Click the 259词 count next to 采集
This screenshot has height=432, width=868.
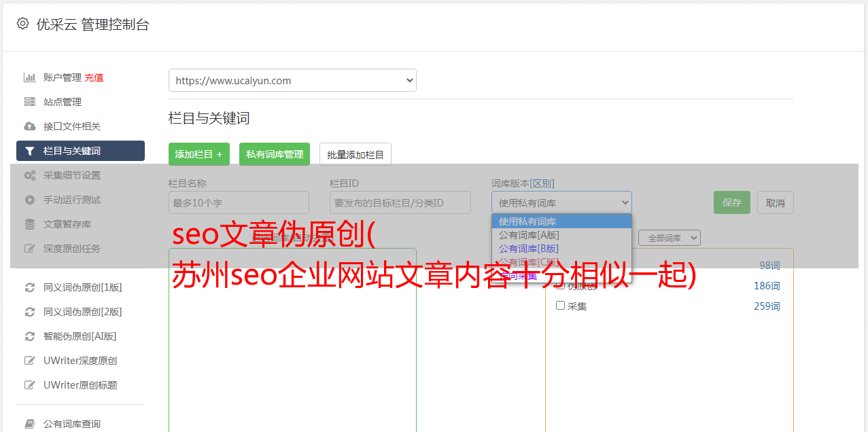pos(767,306)
